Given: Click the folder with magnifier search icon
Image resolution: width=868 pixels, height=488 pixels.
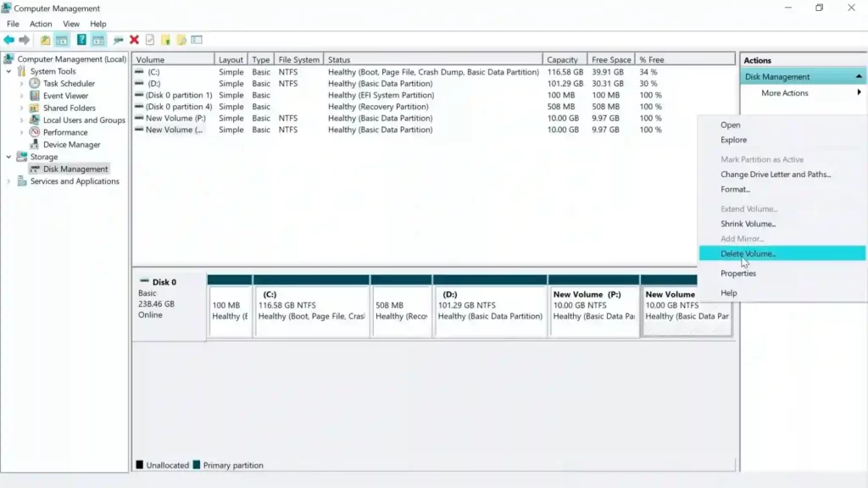Looking at the screenshot, I should (x=181, y=40).
